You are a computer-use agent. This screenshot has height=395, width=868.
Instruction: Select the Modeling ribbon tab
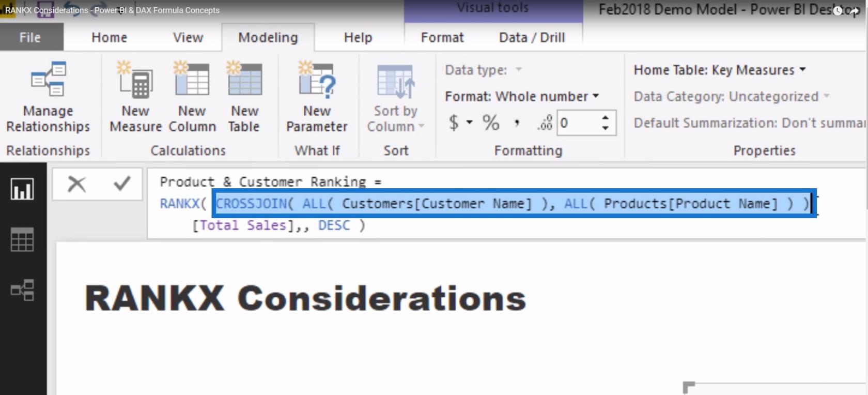[x=268, y=37]
